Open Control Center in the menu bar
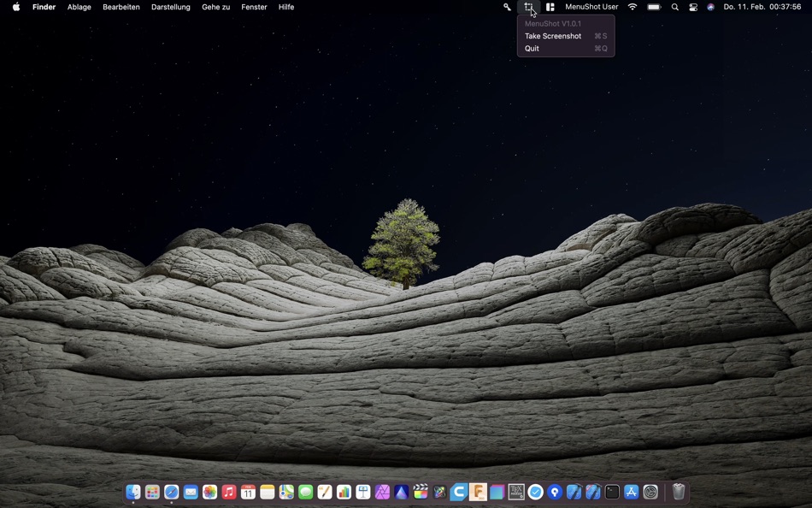This screenshot has width=812, height=508. tap(693, 7)
